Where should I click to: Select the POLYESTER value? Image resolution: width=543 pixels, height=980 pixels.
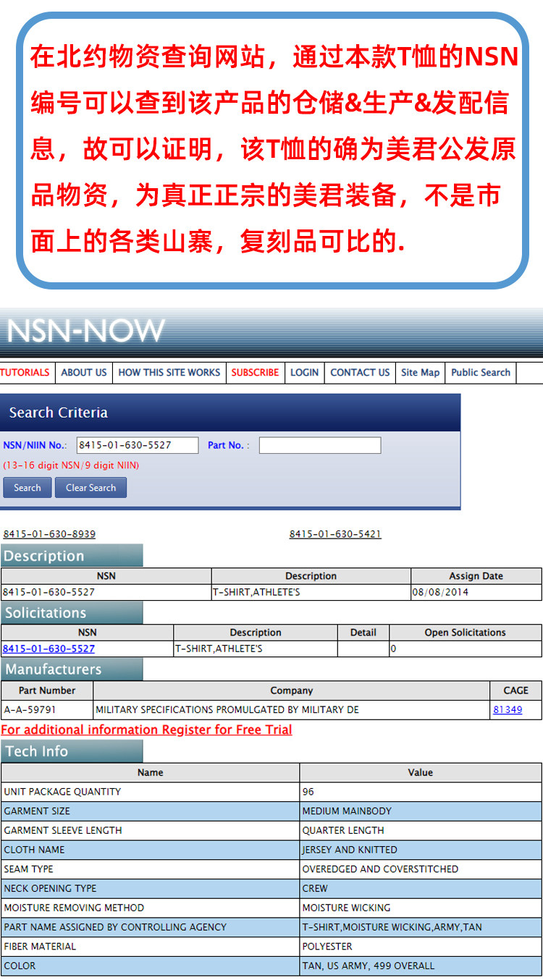pyautogui.click(x=327, y=946)
